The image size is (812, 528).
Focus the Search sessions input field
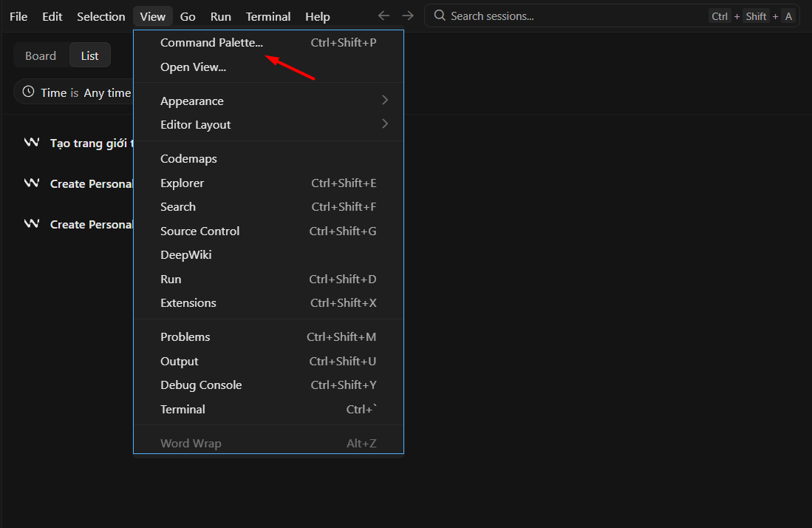click(612, 16)
